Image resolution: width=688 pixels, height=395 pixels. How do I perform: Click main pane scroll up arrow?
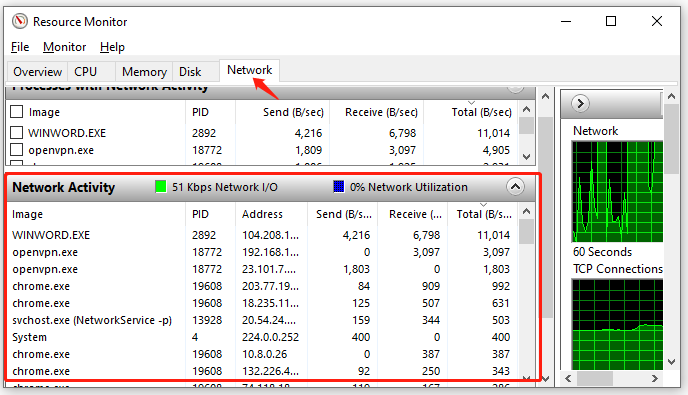click(545, 96)
